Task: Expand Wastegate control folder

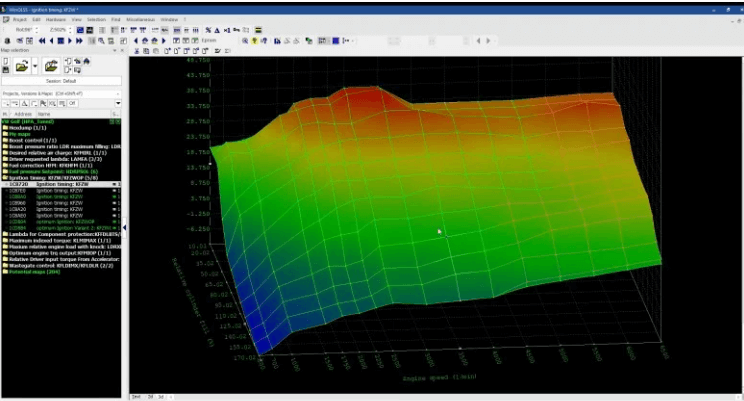Action: (x=58, y=265)
